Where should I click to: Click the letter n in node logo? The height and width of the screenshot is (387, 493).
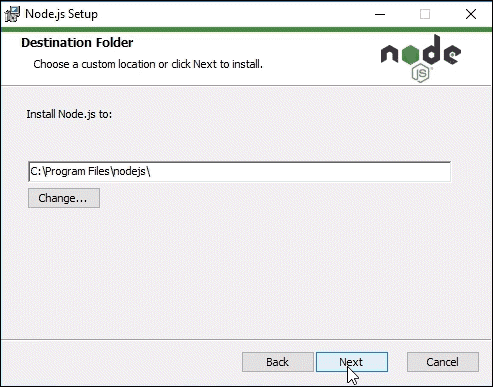tap(390, 55)
